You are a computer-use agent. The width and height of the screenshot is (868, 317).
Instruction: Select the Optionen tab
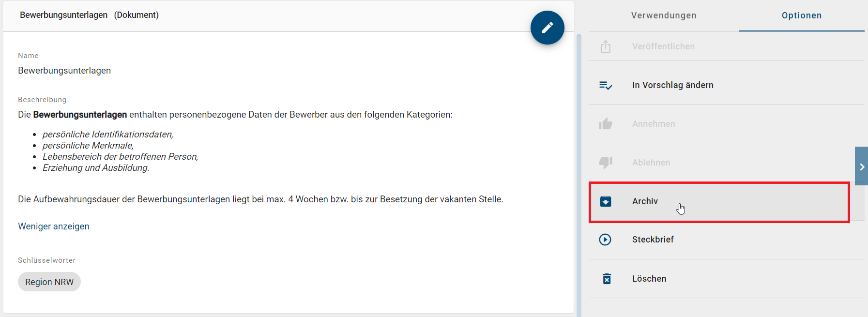(802, 15)
